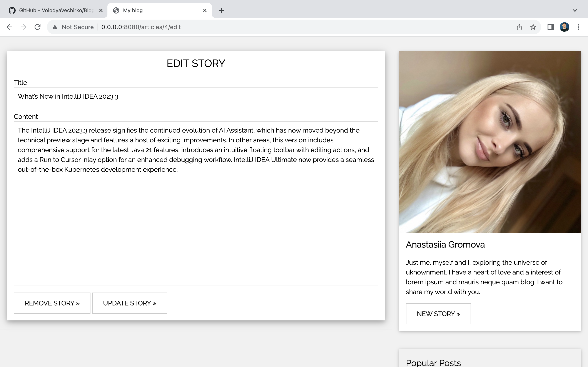Close the GitHub tab
The height and width of the screenshot is (367, 588).
point(101,10)
